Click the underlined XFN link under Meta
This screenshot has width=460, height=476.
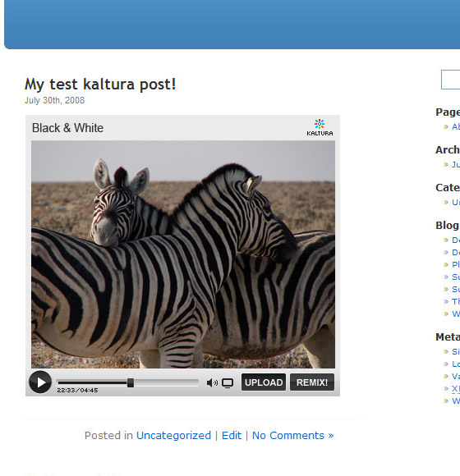[x=456, y=388]
